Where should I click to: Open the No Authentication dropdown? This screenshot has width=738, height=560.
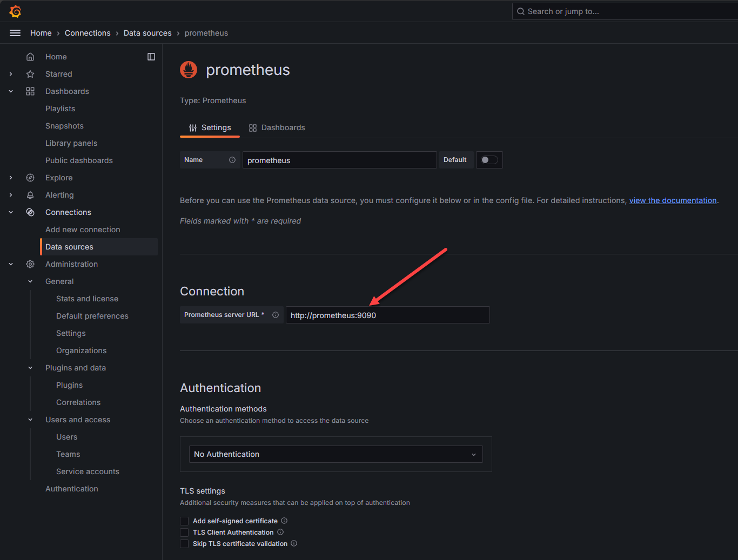coord(335,454)
